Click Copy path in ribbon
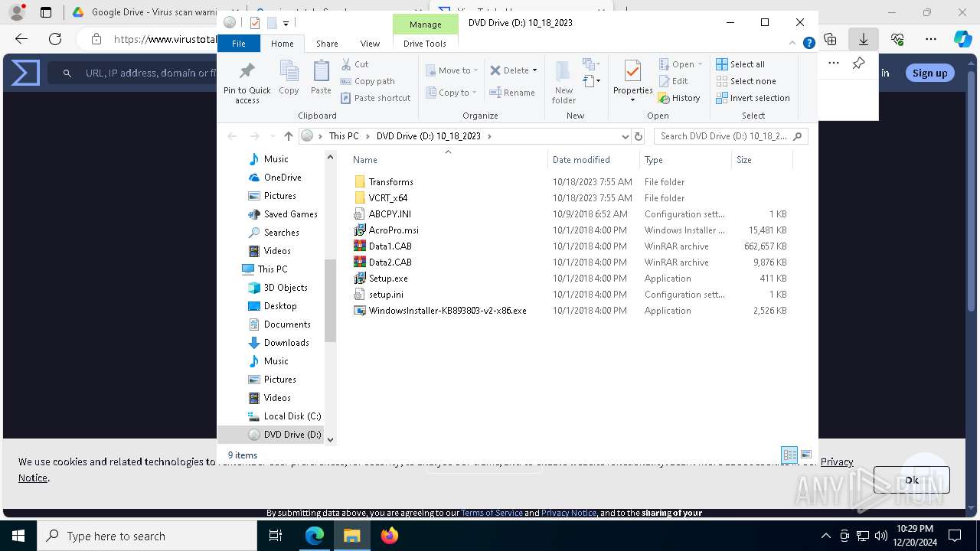 point(367,81)
